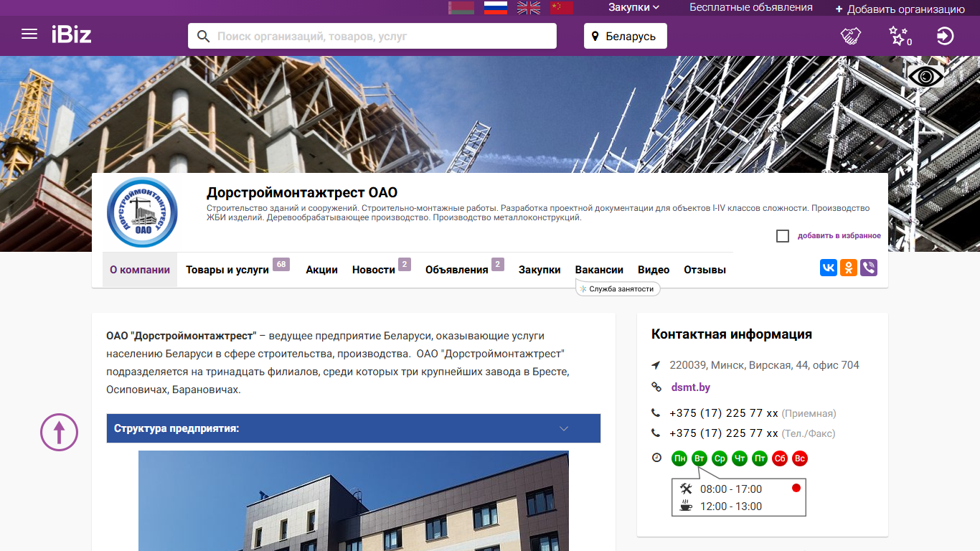Select Wednesday (Ср) schedule circle

(x=720, y=458)
